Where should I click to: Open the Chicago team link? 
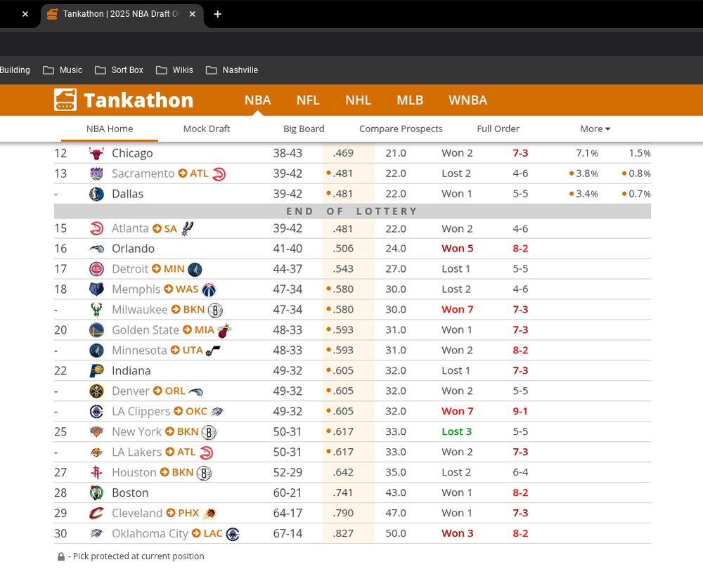point(132,153)
